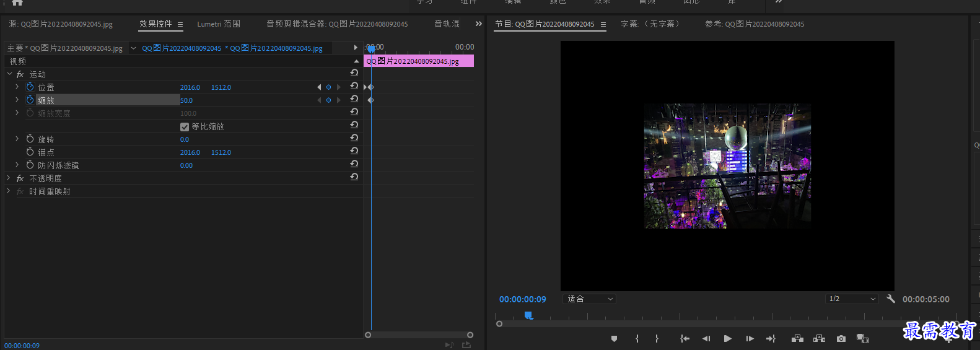This screenshot has height=350, width=980.
Task: Toggle animation stopwatch for 缩放
Action: (30, 100)
